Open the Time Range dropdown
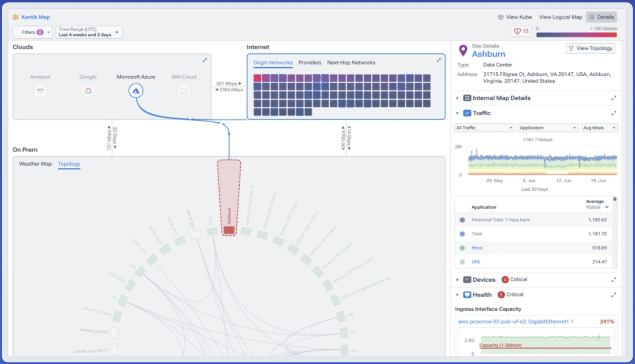Screen dimensions: 635x364 pyautogui.click(x=89, y=32)
